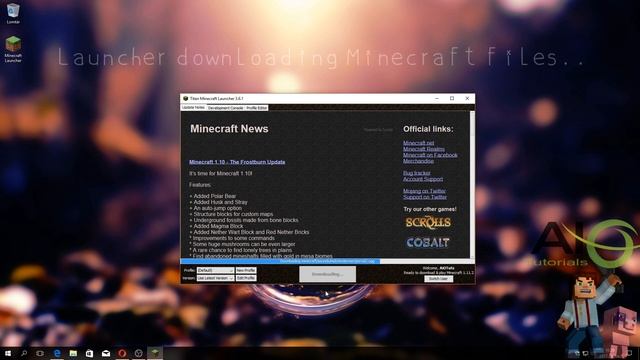Click the Switch User button
The height and width of the screenshot is (360, 640).
pyautogui.click(x=438, y=279)
